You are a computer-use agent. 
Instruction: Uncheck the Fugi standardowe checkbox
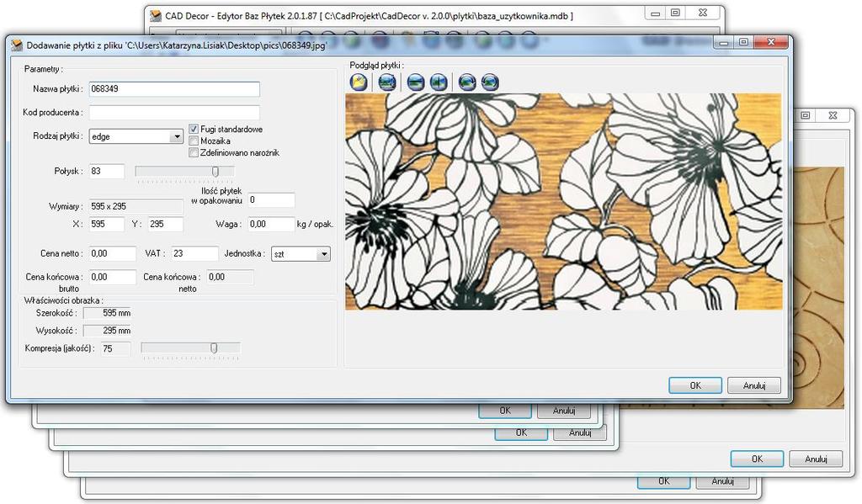pos(194,129)
